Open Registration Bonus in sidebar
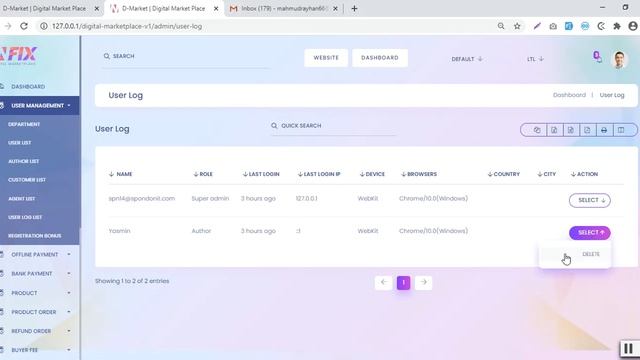 [35, 236]
